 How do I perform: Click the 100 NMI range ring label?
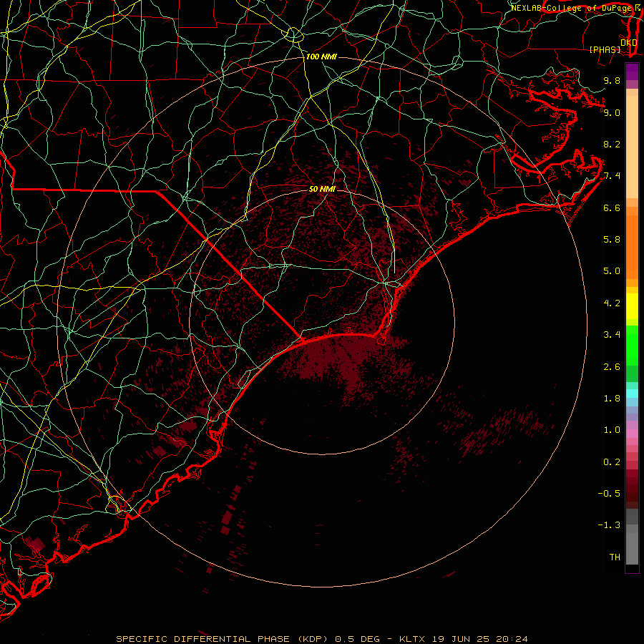[321, 57]
